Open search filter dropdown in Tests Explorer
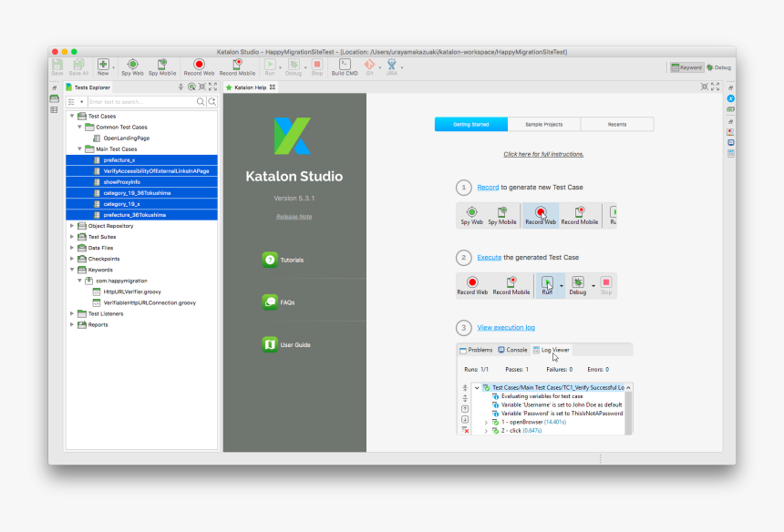Screen dimensions: 784x532 [x=81, y=102]
